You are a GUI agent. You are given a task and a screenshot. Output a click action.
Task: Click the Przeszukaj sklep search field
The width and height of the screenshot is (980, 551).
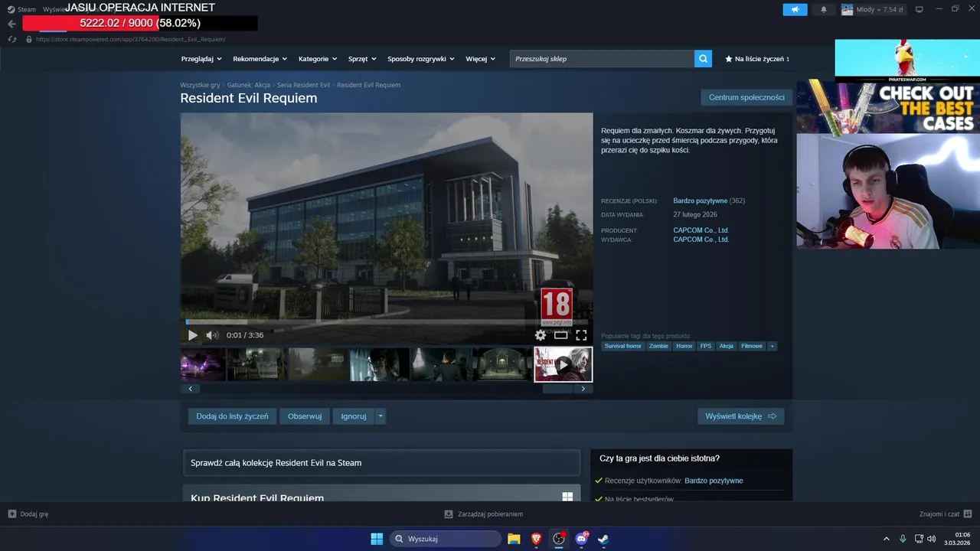pos(602,59)
